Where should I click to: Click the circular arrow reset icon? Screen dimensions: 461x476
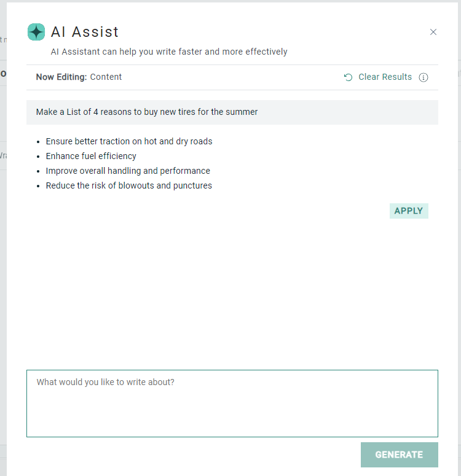click(349, 77)
